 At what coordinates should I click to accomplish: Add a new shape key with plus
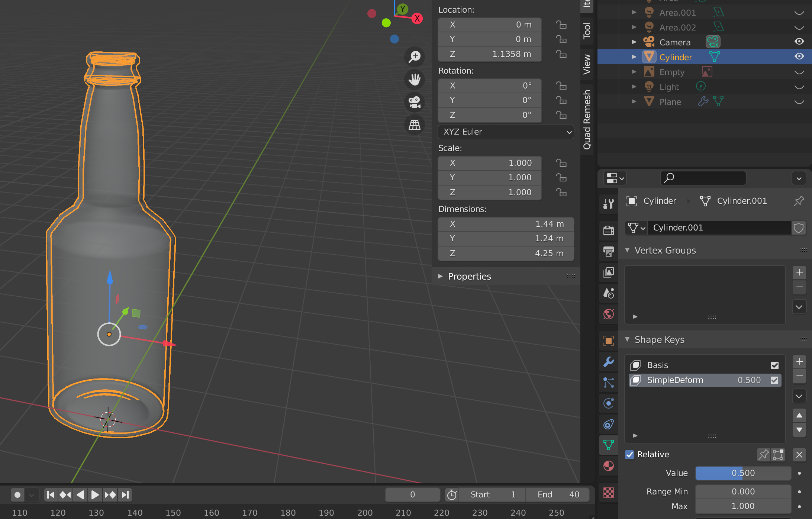[799, 361]
